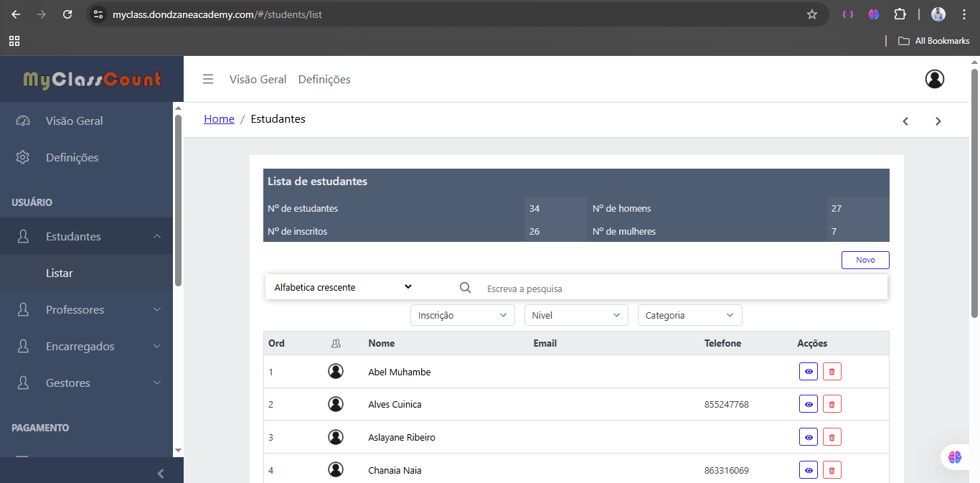Click trash icon for Alves Cuinica

pyautogui.click(x=831, y=405)
